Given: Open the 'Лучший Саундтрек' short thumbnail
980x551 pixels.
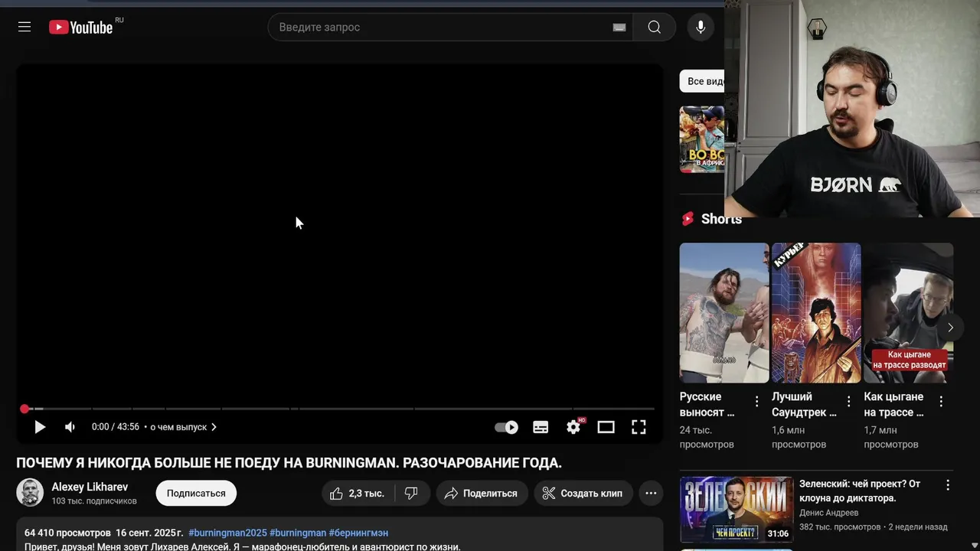Looking at the screenshot, I should [816, 313].
